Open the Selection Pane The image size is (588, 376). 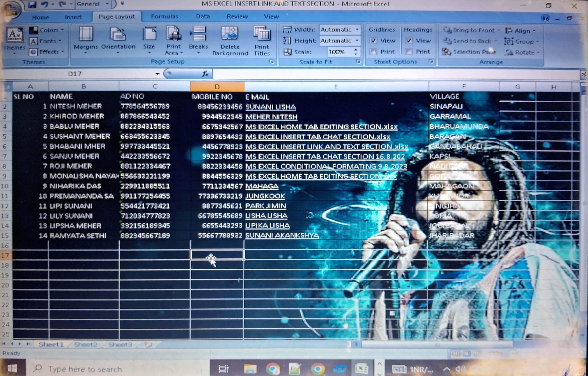pos(469,52)
